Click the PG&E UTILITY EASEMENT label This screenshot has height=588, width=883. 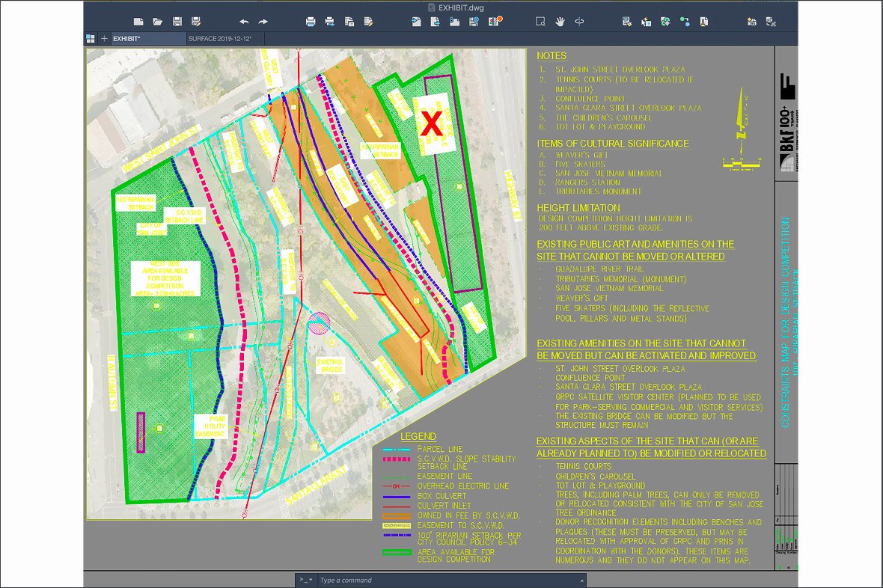point(210,426)
